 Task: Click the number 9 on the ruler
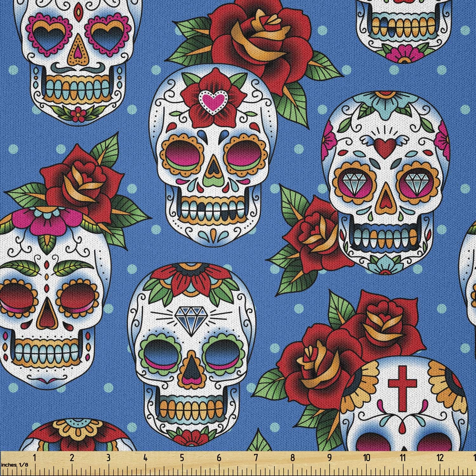(329, 458)
